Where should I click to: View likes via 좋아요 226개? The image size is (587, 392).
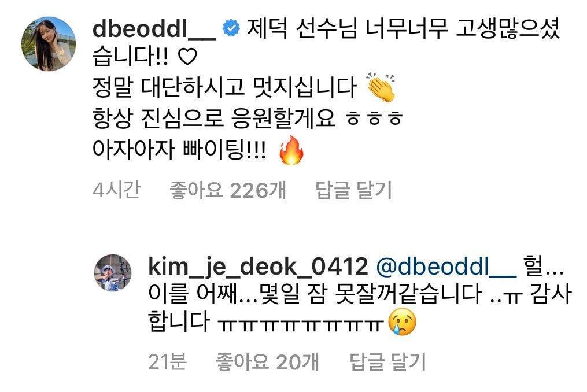tap(228, 190)
